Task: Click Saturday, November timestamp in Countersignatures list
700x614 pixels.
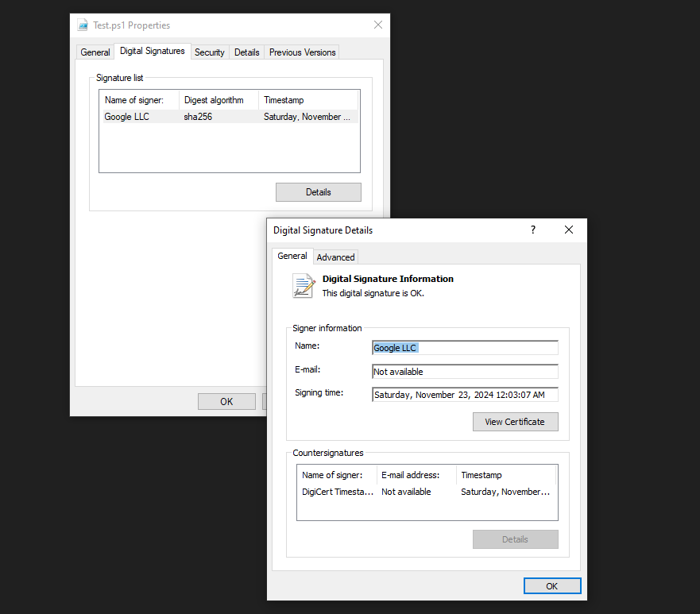Action: click(505, 492)
